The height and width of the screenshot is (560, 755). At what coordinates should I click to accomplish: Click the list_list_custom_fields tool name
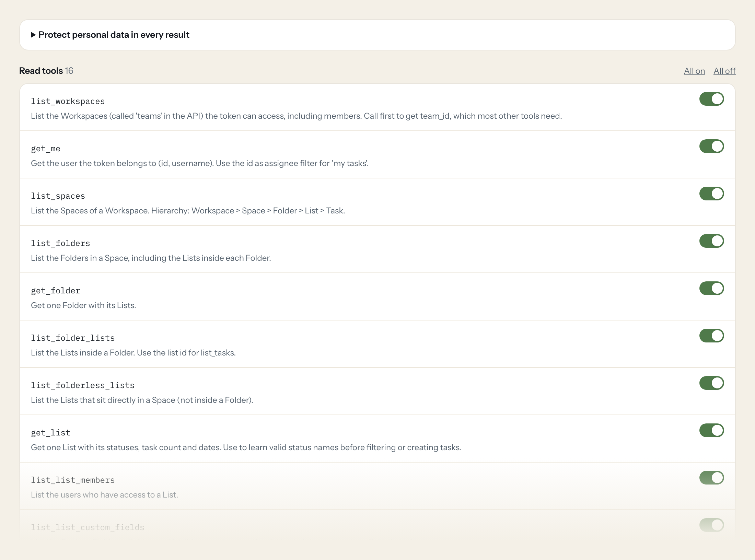tap(88, 527)
